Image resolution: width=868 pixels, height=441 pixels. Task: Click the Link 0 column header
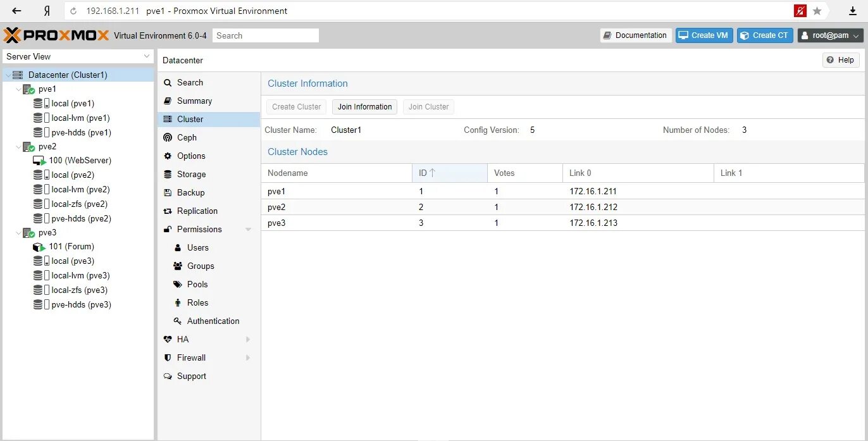638,173
